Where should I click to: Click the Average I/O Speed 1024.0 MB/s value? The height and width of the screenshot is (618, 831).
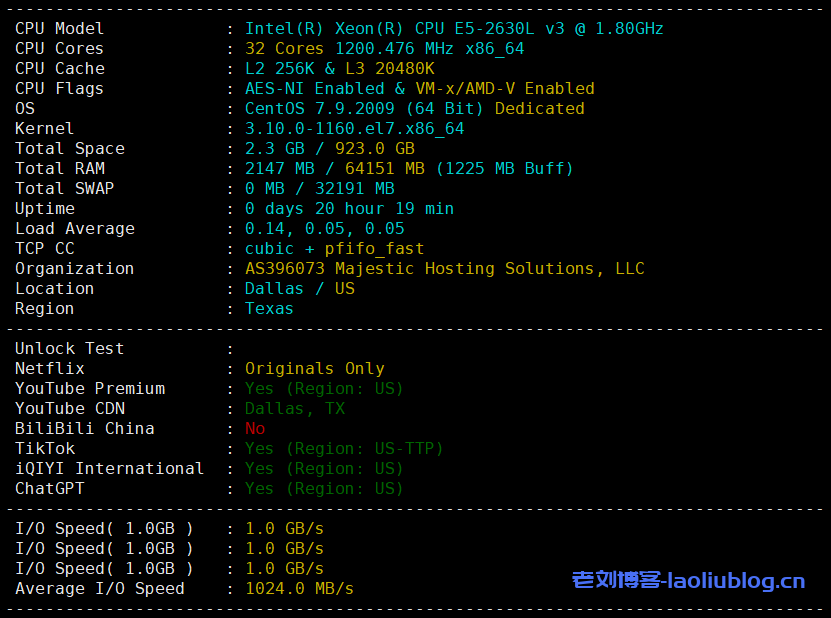click(x=299, y=589)
